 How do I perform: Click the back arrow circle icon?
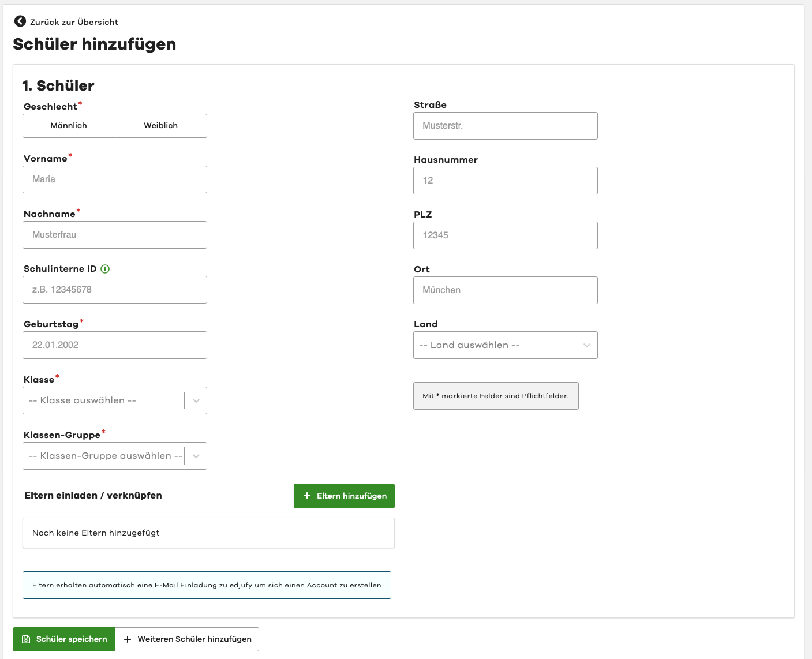pyautogui.click(x=20, y=21)
